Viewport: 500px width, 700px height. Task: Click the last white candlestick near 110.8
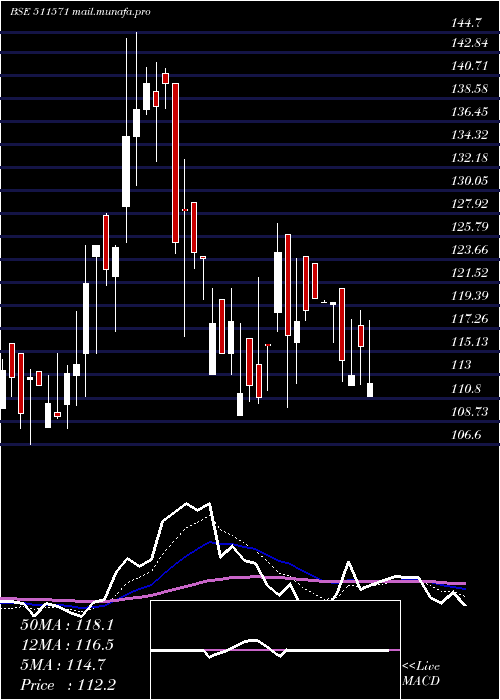pyautogui.click(x=370, y=390)
